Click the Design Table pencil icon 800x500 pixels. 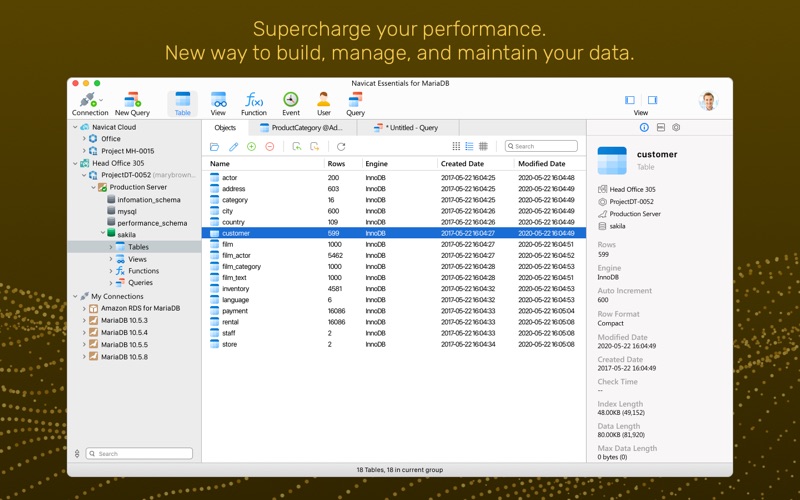coord(233,147)
